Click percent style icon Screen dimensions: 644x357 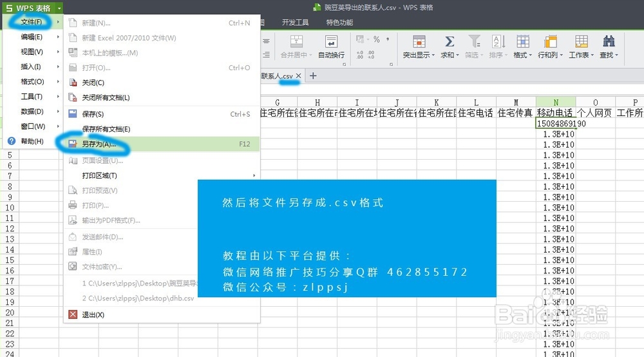(377, 39)
